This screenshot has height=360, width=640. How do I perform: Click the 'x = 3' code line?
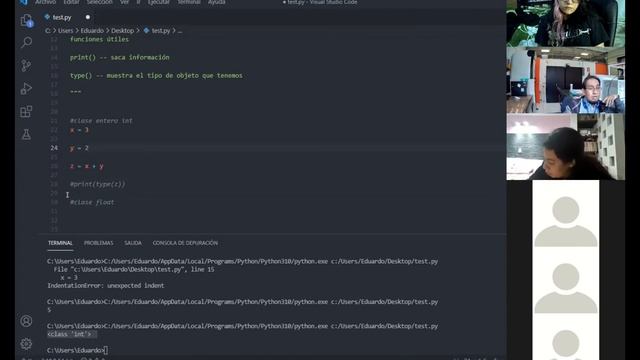point(79,130)
